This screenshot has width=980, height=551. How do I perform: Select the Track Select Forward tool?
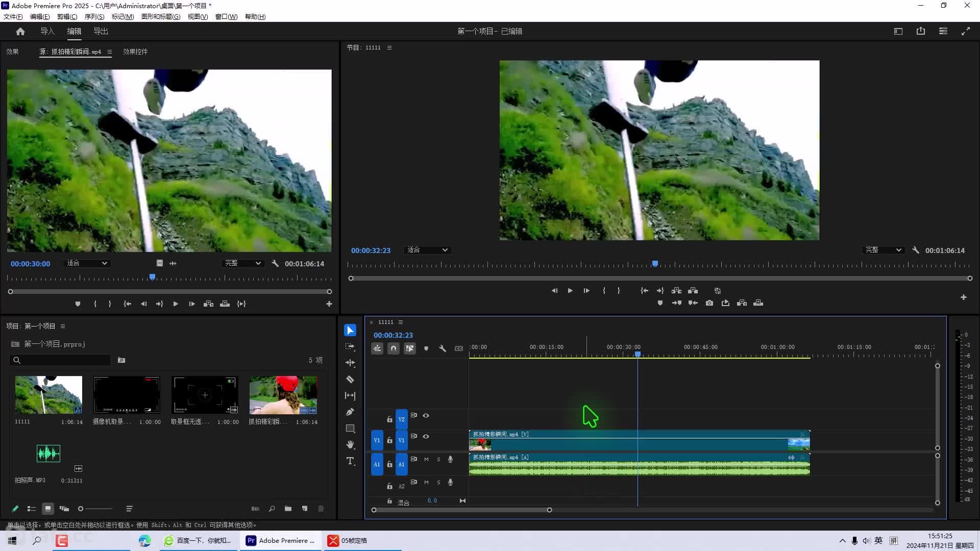point(350,347)
